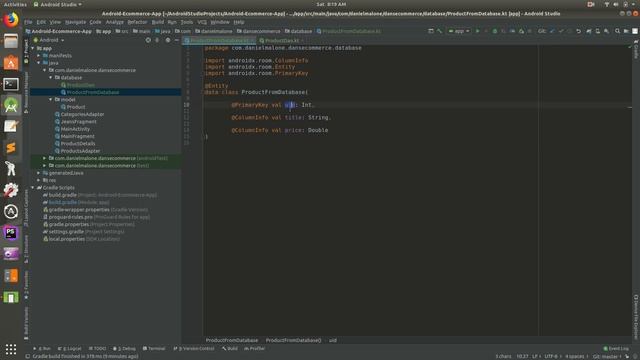Open the app run configuration dropdown

pos(459,31)
